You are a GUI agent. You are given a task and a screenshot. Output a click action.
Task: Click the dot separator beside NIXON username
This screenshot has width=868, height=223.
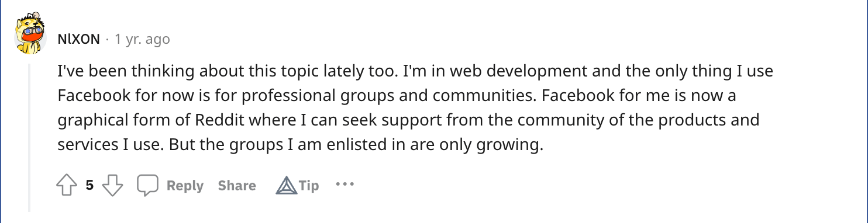tap(108, 40)
